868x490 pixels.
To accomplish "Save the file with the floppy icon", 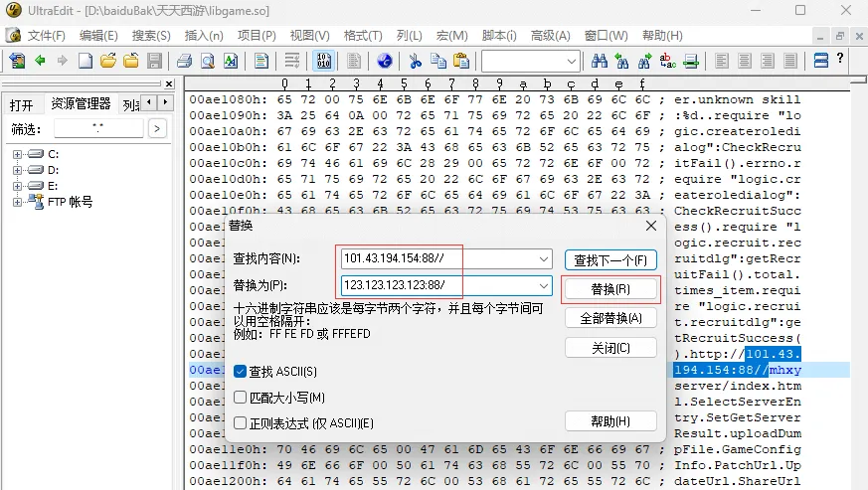I will [x=154, y=61].
